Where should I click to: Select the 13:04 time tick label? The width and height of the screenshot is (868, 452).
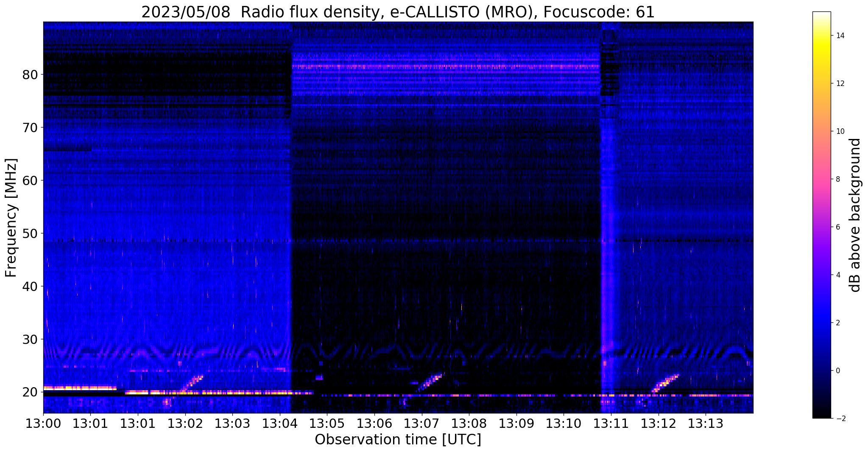point(280,423)
